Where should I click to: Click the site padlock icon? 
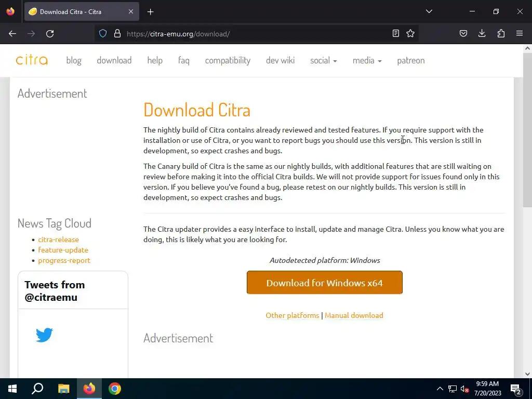tap(117, 34)
